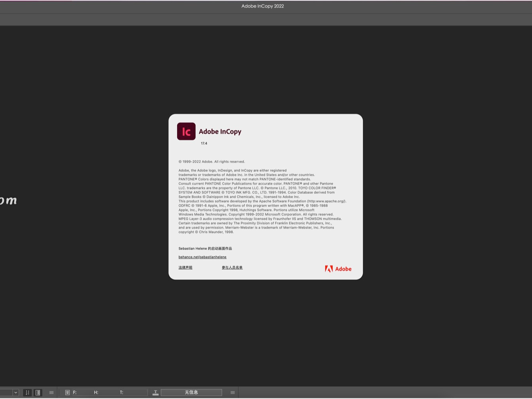Open the 法律声明 legal notice link

(185, 268)
